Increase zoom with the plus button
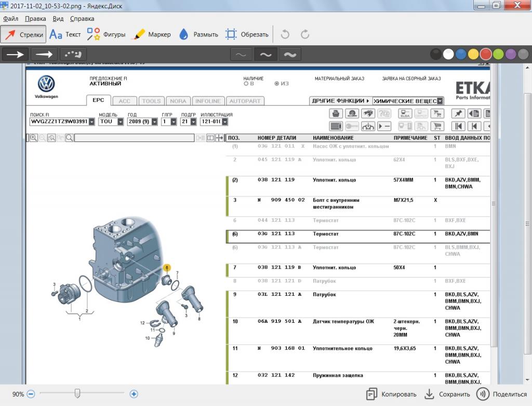 coord(134,394)
